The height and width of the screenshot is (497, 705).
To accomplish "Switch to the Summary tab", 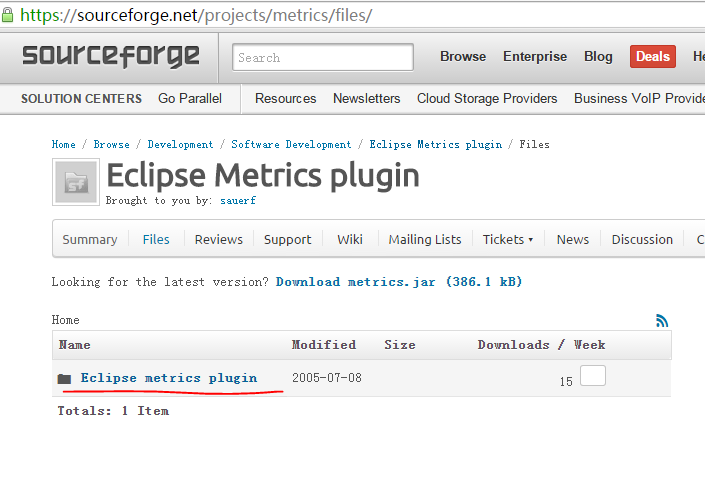I will pyautogui.click(x=90, y=240).
